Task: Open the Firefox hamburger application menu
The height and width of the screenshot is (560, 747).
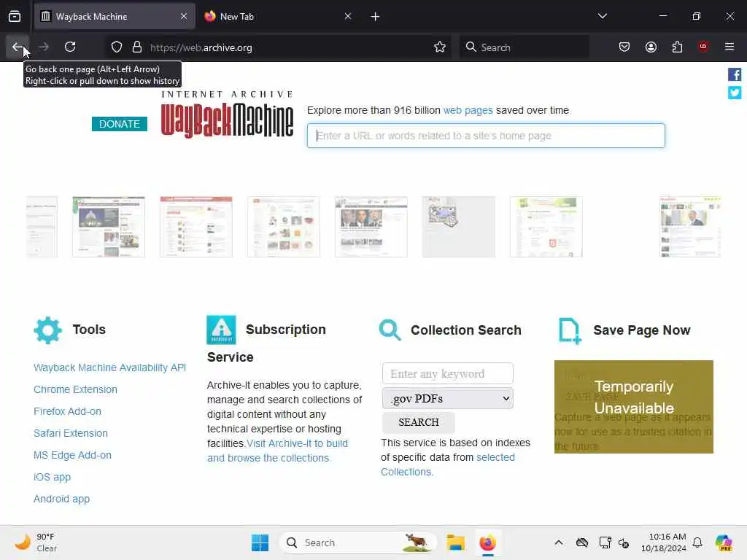Action: pos(729,47)
